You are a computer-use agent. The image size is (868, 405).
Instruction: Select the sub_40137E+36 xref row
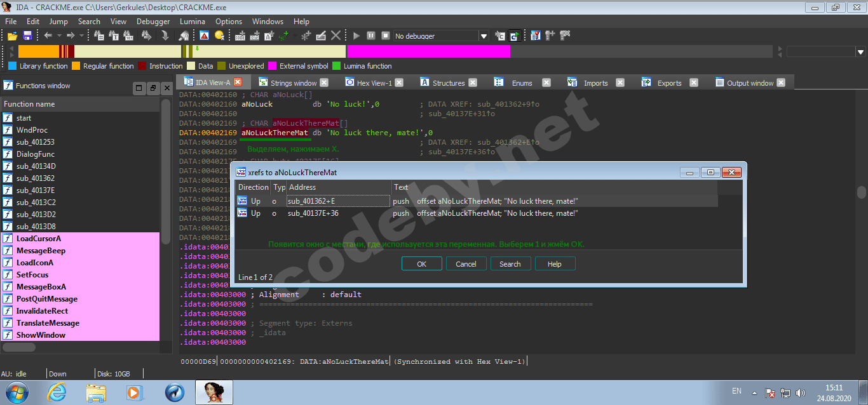click(477, 213)
